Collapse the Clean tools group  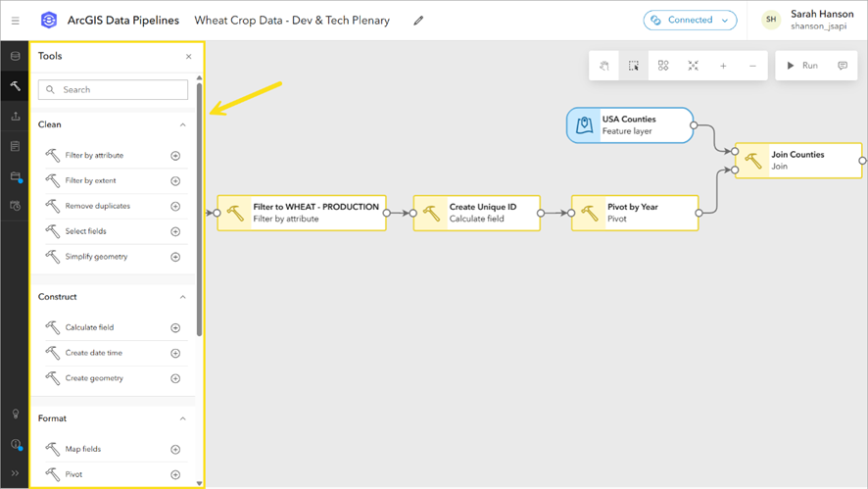[x=182, y=125]
